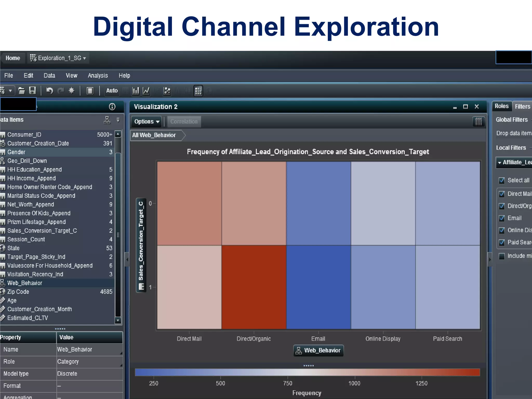The width and height of the screenshot is (532, 399).
Task: Select the Session_Count data item
Action: pyautogui.click(x=57, y=240)
